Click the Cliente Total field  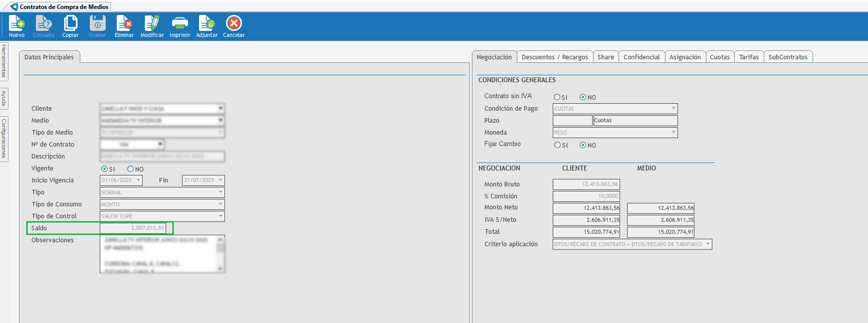(586, 232)
